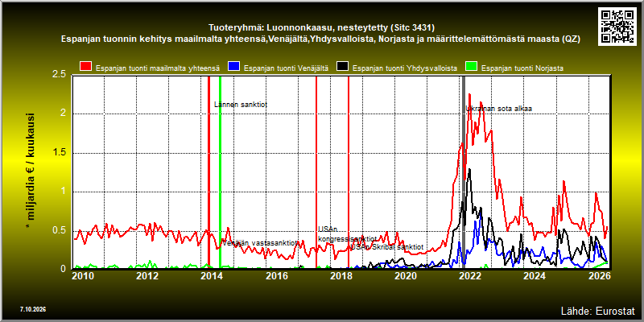This screenshot has width=644, height=322.
Task: Click the green vertical countersanctions line
Action: point(220,172)
